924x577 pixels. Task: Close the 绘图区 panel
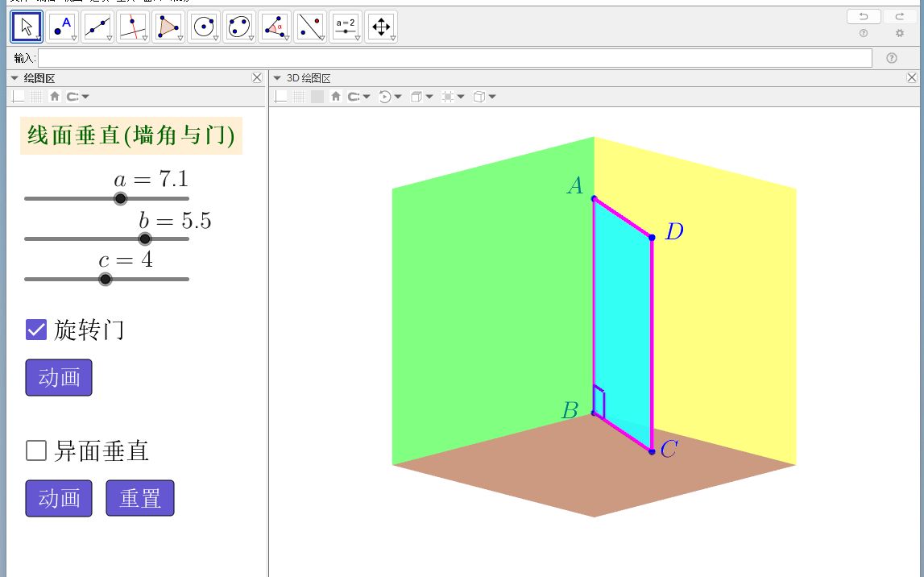(257, 78)
